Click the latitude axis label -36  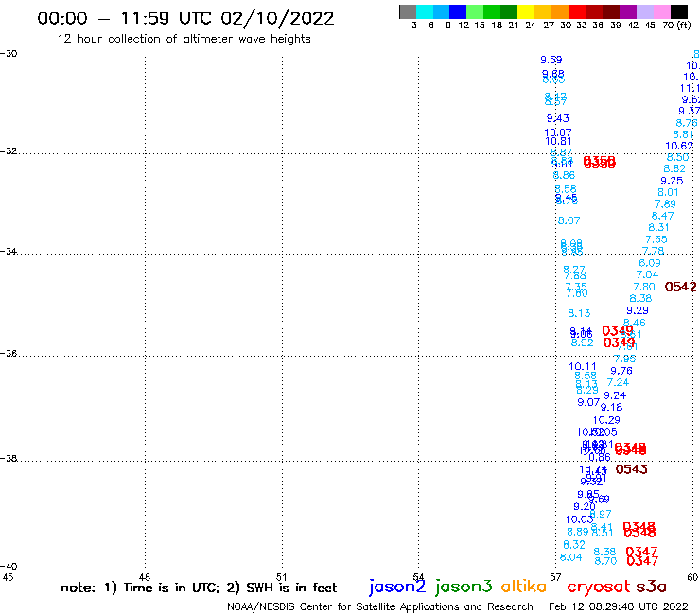click(x=9, y=353)
